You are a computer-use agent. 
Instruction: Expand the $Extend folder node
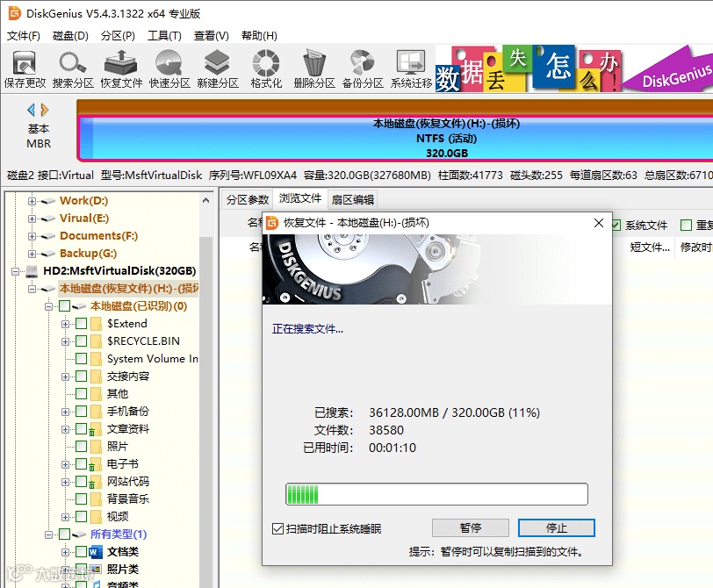pos(66,324)
